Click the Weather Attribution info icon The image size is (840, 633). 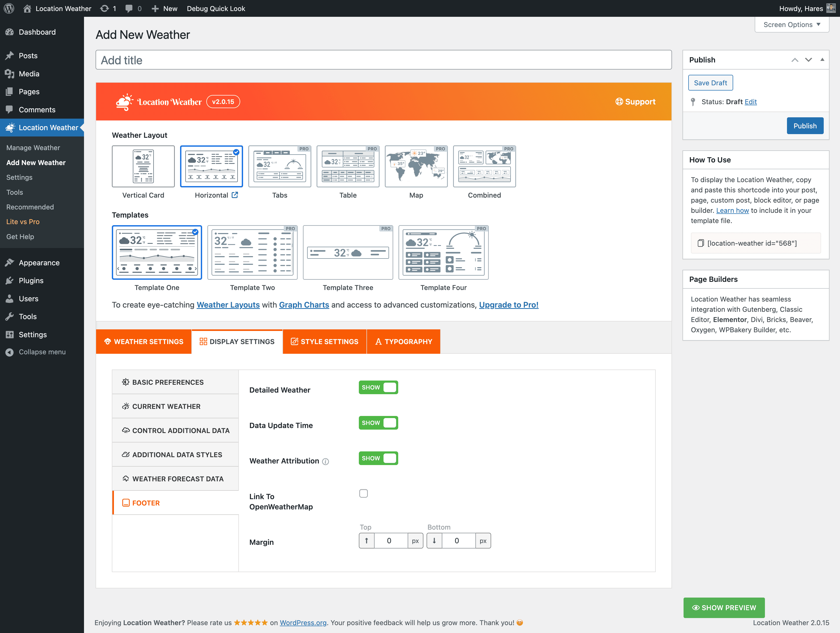(x=325, y=461)
